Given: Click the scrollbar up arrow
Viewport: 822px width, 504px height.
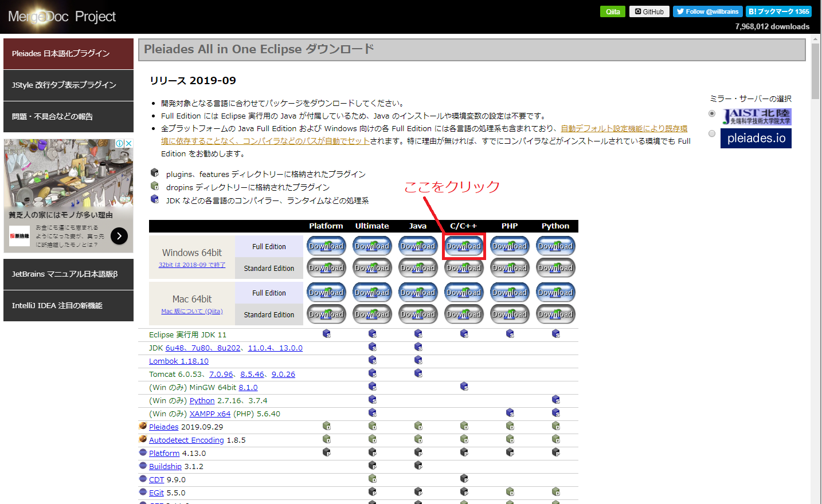Looking at the screenshot, I should (x=816, y=40).
